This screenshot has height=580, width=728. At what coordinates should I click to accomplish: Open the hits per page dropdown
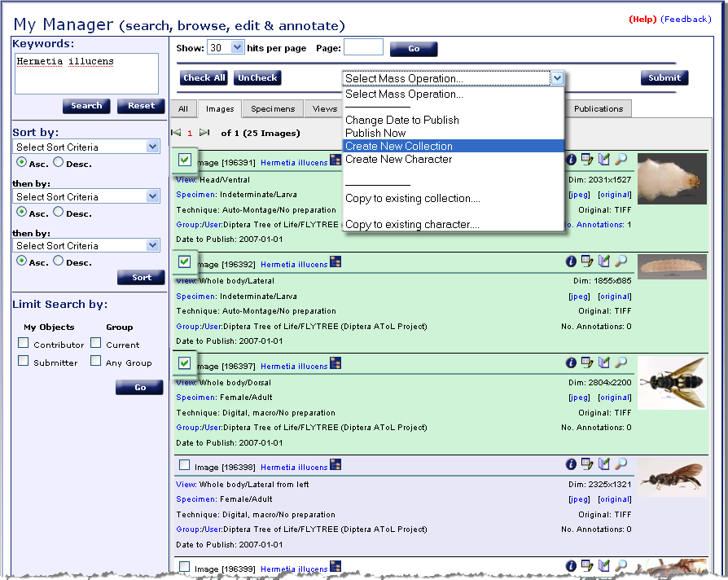[237, 48]
